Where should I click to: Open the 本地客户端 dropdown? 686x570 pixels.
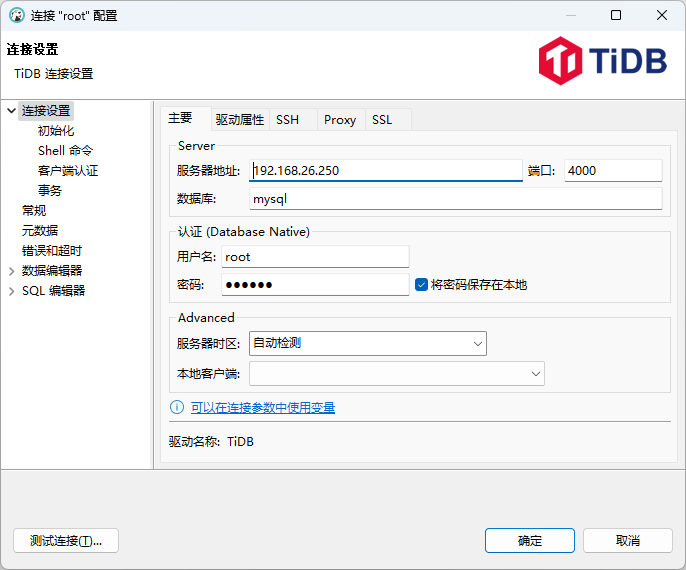(x=397, y=374)
